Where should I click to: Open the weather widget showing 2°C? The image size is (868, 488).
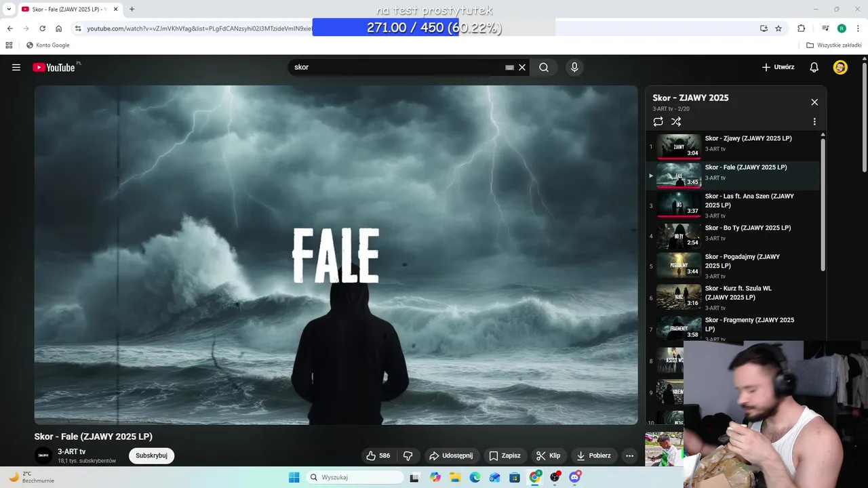point(31,477)
